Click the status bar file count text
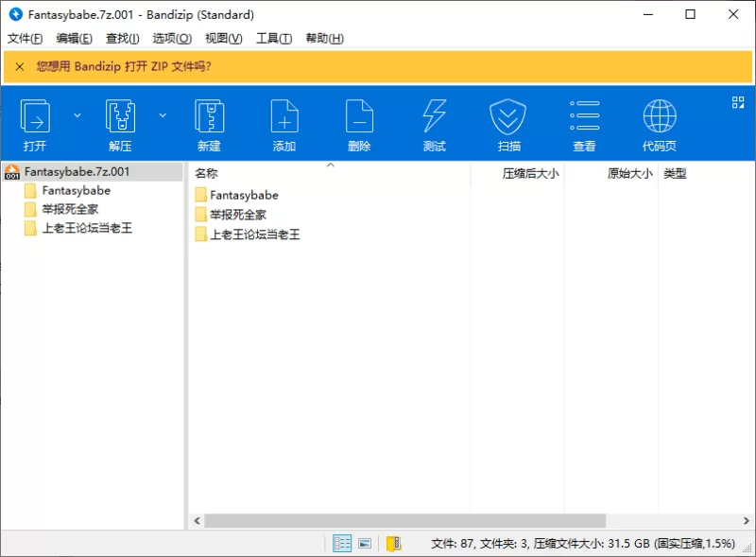The image size is (756, 557). coord(583,544)
